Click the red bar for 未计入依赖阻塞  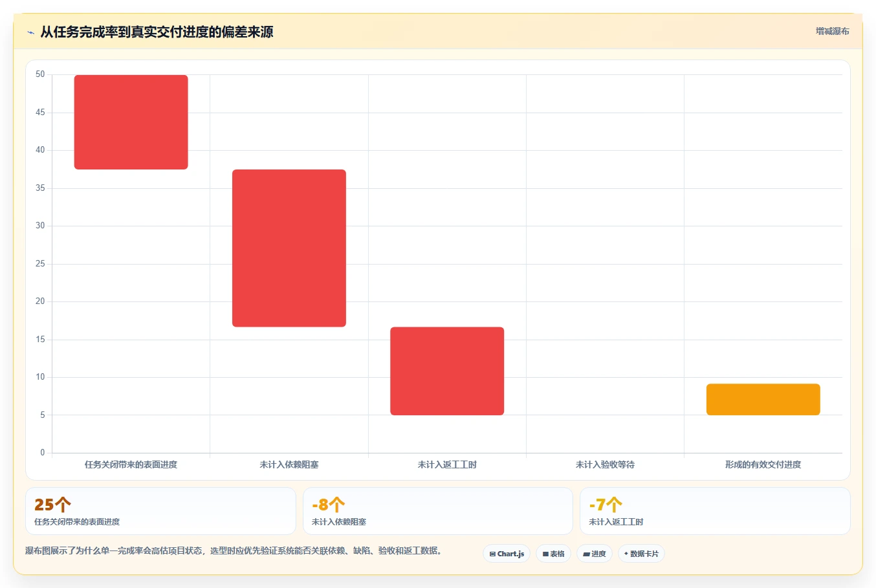click(289, 248)
